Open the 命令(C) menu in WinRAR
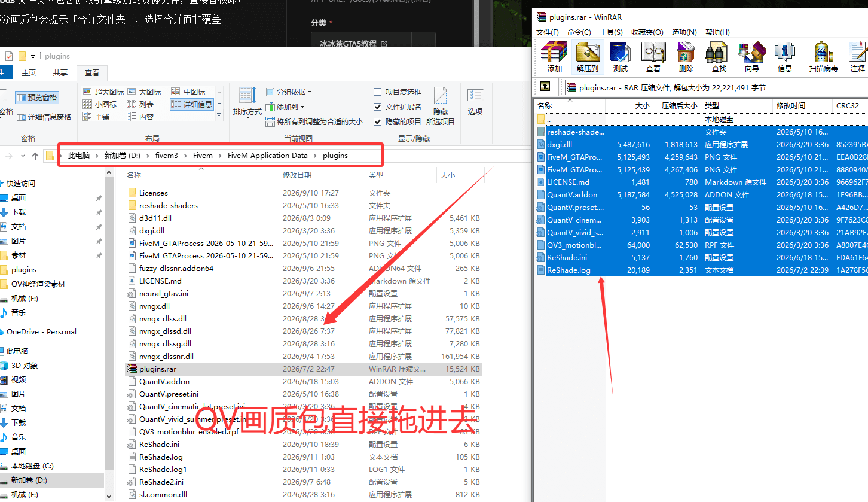The image size is (868, 502). [x=579, y=32]
